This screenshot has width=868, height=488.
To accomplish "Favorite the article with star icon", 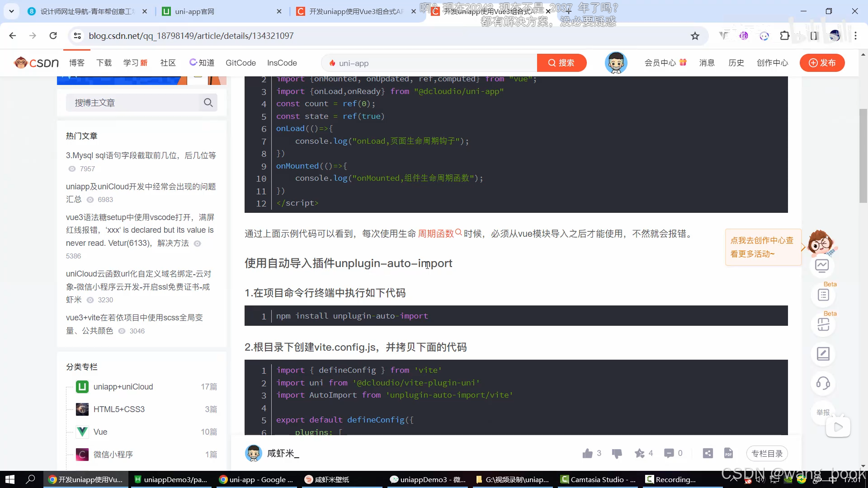I will [639, 453].
